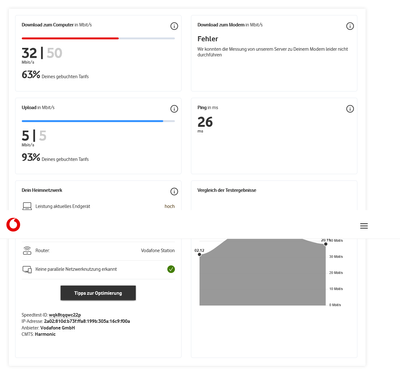This screenshot has width=400, height=372.
Task: Open info for Download zum Computer
Action: click(x=174, y=26)
